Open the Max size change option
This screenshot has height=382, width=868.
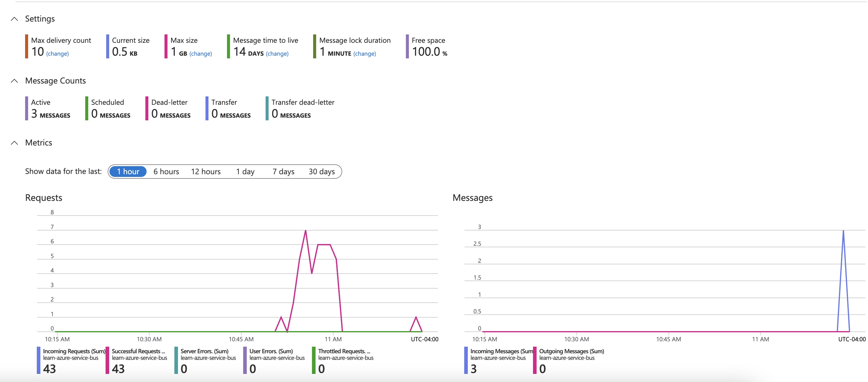(x=201, y=53)
